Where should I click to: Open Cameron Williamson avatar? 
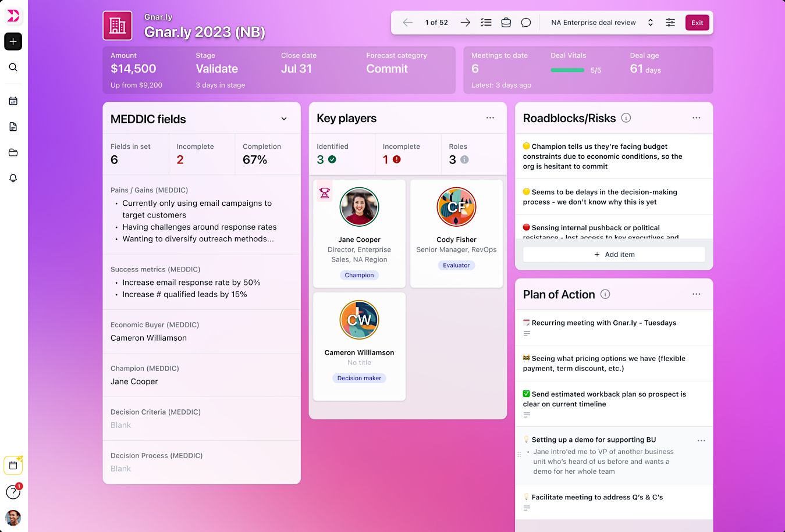point(359,320)
